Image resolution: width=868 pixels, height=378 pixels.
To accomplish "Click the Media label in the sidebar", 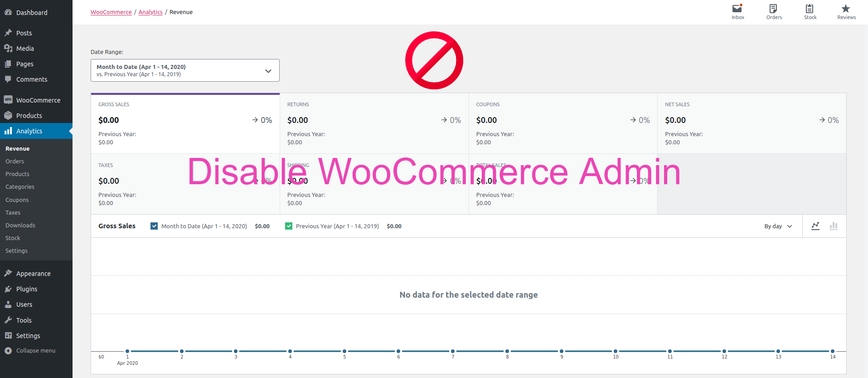I will click(x=25, y=48).
